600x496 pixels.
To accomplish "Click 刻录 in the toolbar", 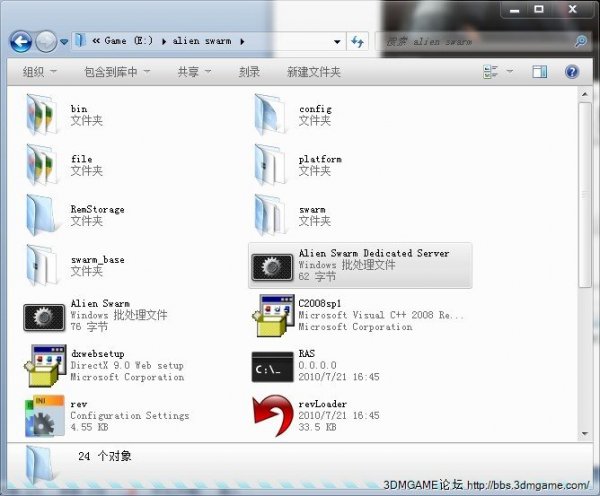I will point(249,72).
